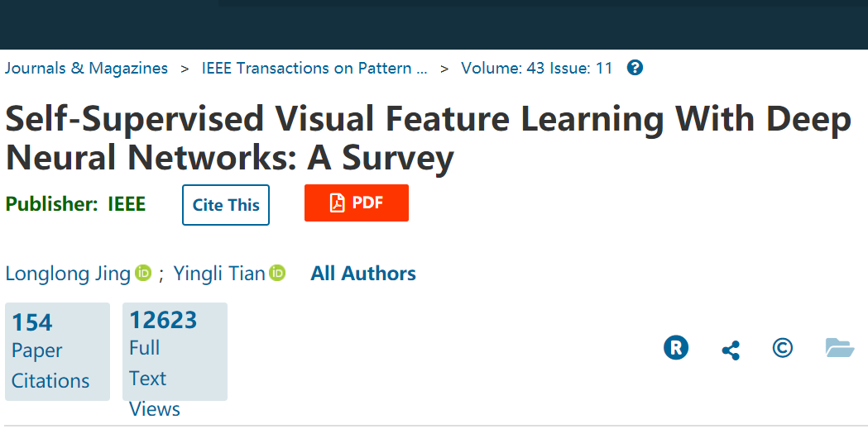Click the PDF file icon inside red button
This screenshot has height=448, width=868.
(337, 203)
